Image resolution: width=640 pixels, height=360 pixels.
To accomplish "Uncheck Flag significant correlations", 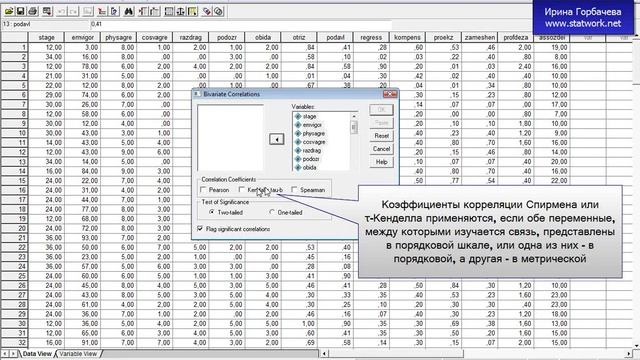I will (200, 229).
